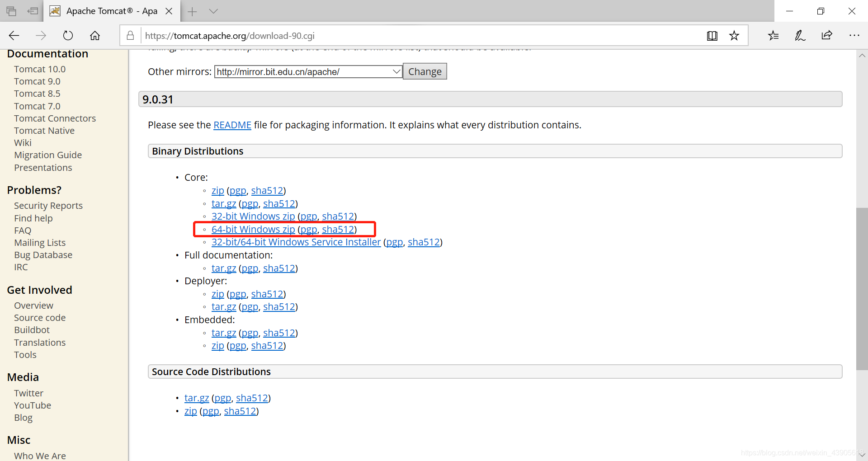The width and height of the screenshot is (868, 461).
Task: Open Bug Database link
Action: tap(43, 255)
